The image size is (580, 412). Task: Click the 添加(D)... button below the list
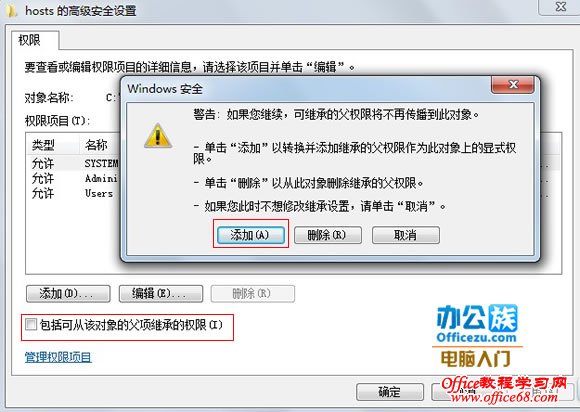tap(68, 294)
